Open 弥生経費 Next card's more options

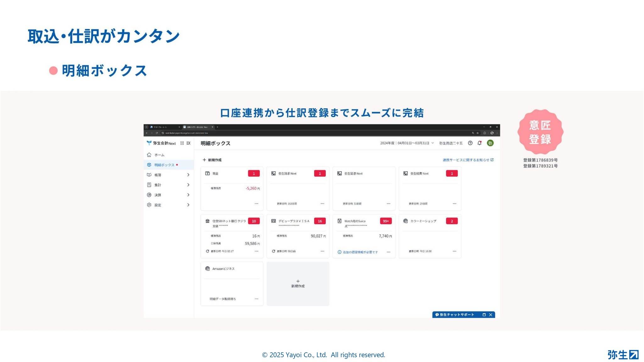pyautogui.click(x=455, y=204)
